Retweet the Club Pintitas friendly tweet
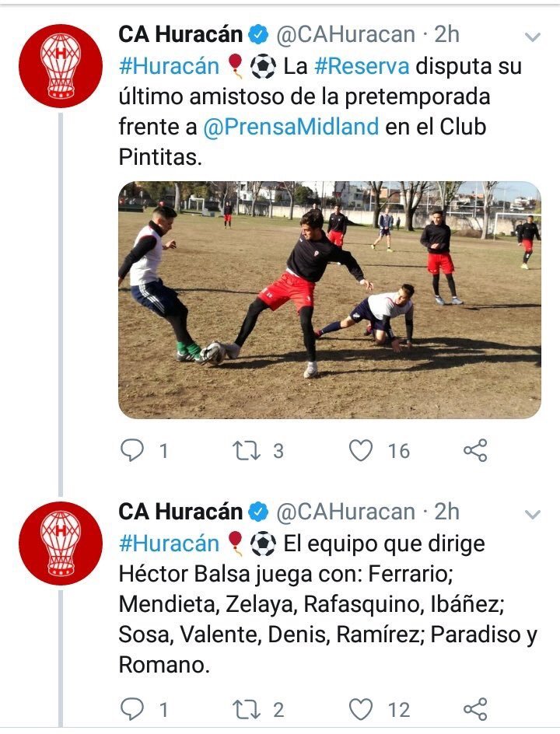 point(247,450)
